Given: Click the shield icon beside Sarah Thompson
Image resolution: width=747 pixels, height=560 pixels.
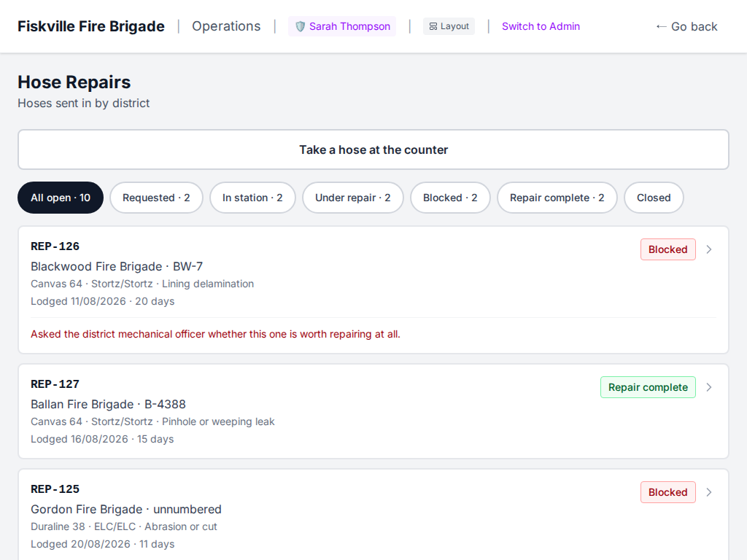Looking at the screenshot, I should click(x=300, y=27).
